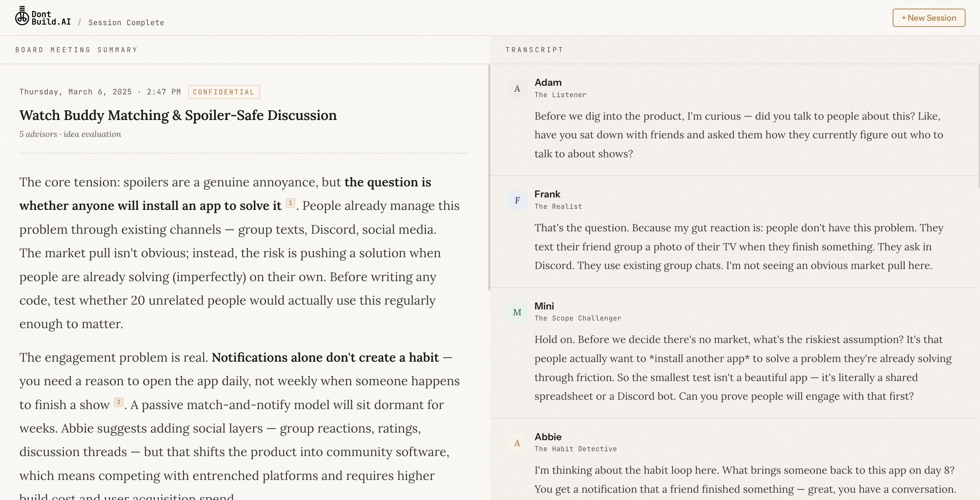
Task: Click the DontBuild.AI brand name text
Action: point(51,18)
